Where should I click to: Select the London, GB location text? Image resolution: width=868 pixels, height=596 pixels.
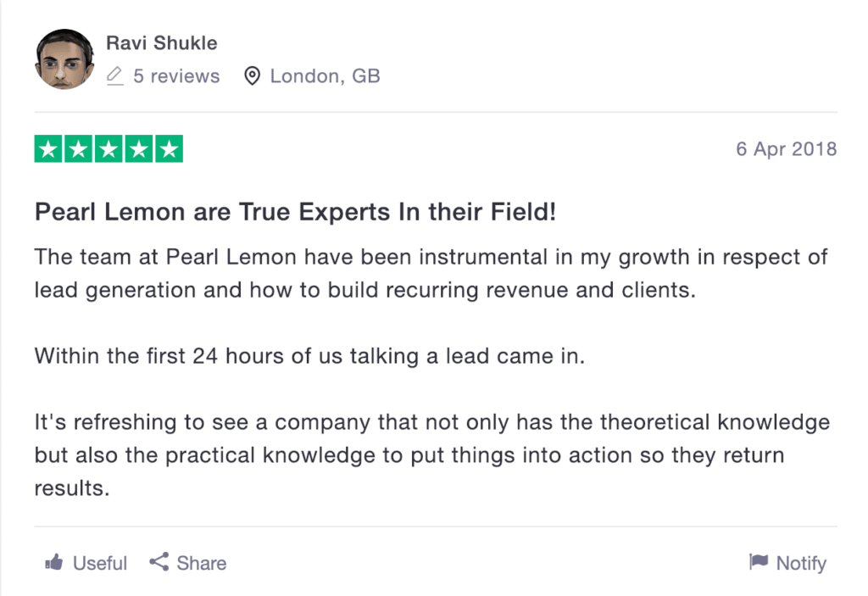(325, 76)
